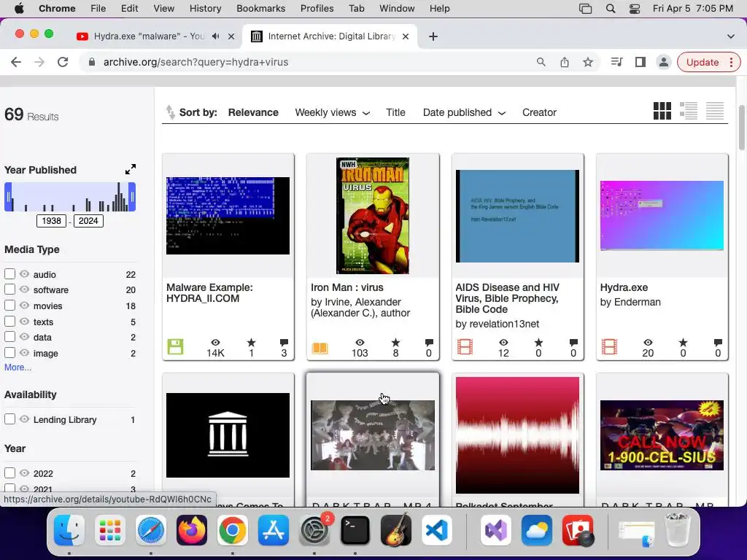
Task: Go back in browser history
Action: [16, 62]
